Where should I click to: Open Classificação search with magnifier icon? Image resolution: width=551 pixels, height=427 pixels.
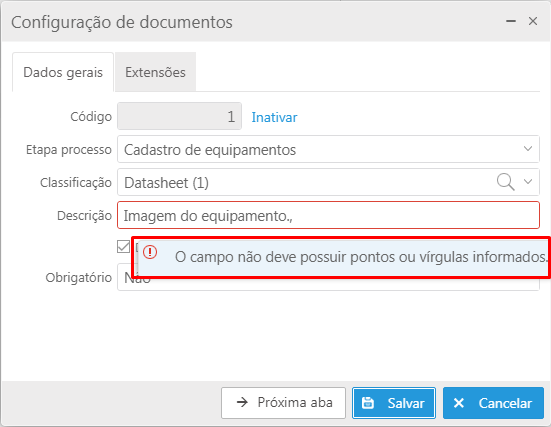point(505,182)
